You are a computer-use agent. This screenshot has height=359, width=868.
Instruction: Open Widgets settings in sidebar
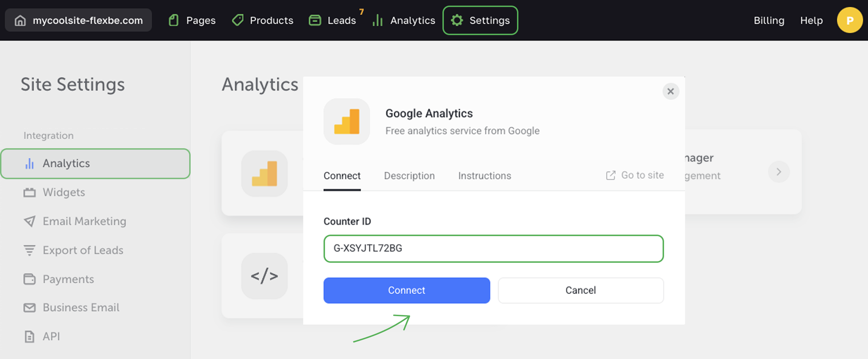pyautogui.click(x=64, y=192)
